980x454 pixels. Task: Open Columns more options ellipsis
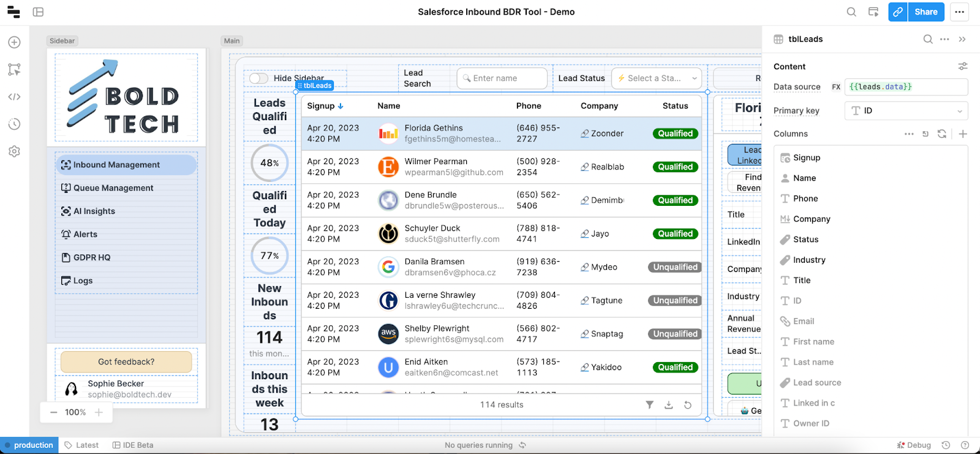[x=909, y=134]
